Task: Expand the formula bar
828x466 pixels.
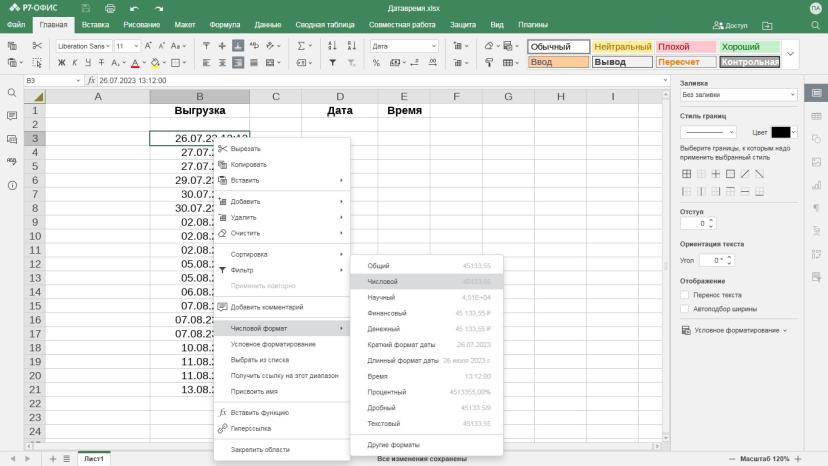Action: pos(665,80)
